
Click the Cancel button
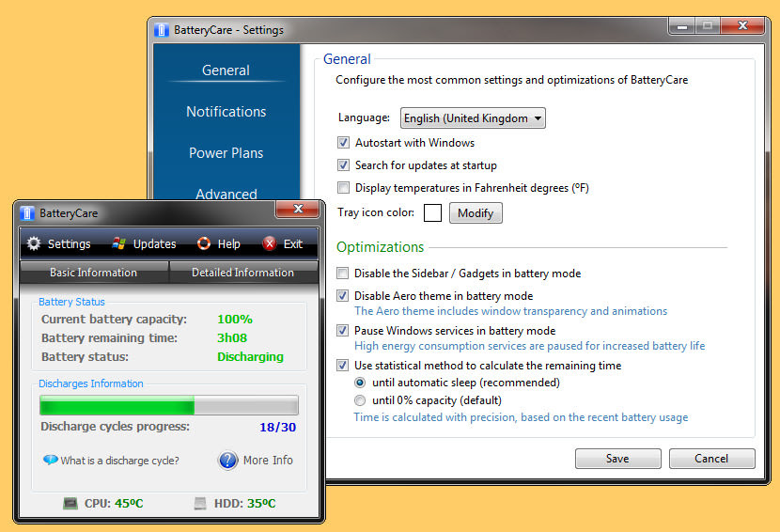pos(711,459)
